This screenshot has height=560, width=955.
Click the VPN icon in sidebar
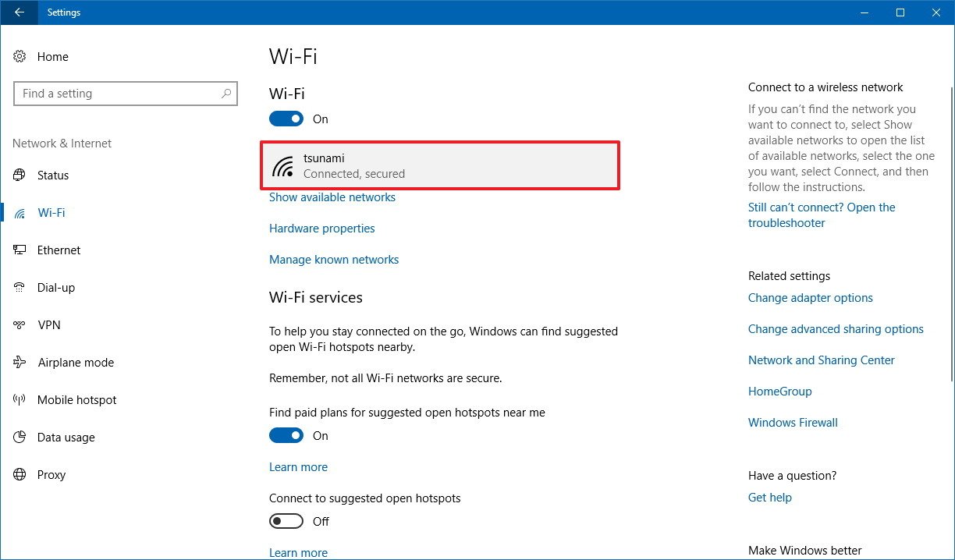pos(20,325)
